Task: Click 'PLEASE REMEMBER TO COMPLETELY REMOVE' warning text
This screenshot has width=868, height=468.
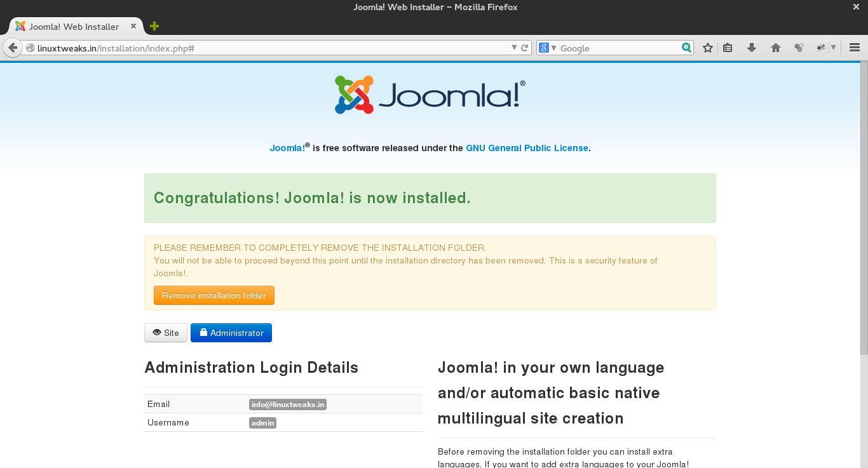Action: (x=320, y=248)
